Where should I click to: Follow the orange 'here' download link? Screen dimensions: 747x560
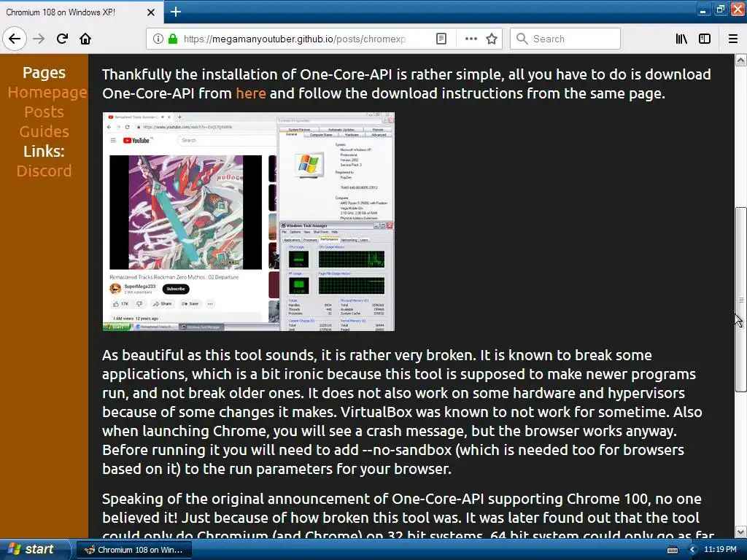(x=251, y=93)
